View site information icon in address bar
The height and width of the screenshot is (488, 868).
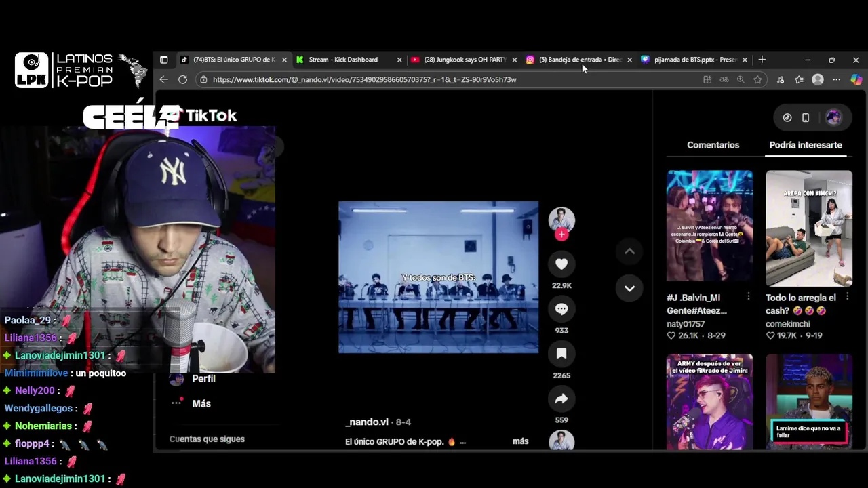(203, 79)
